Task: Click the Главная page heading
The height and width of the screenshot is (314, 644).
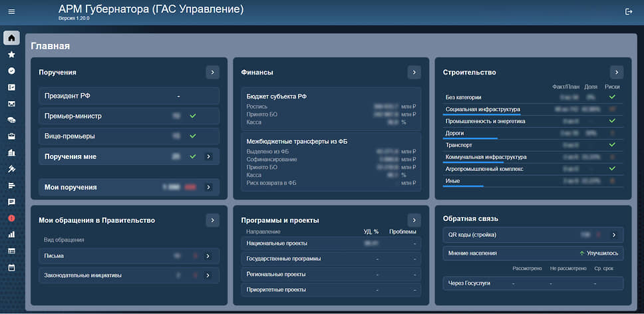Action: [x=50, y=46]
